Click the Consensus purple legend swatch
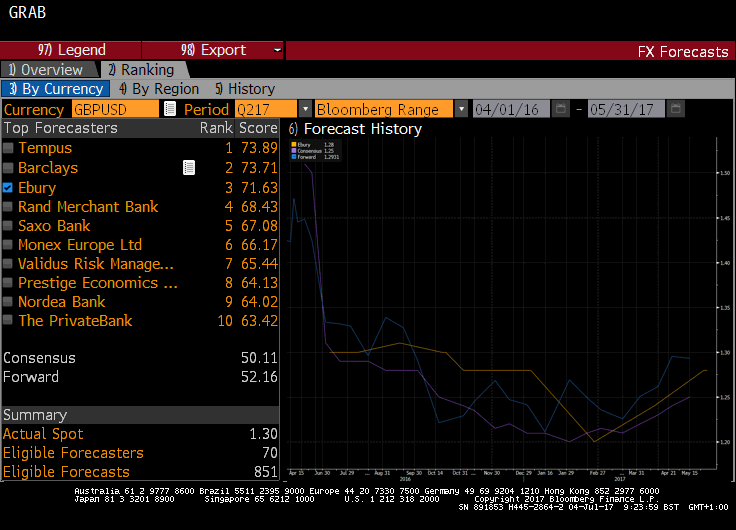The image size is (736, 530). [x=294, y=151]
